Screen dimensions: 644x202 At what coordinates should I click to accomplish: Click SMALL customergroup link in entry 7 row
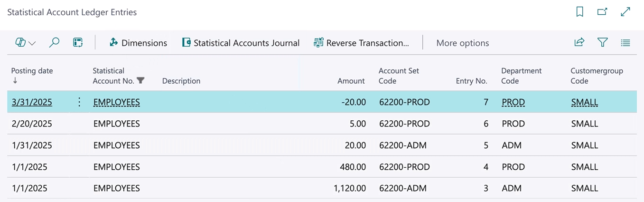[x=585, y=102]
